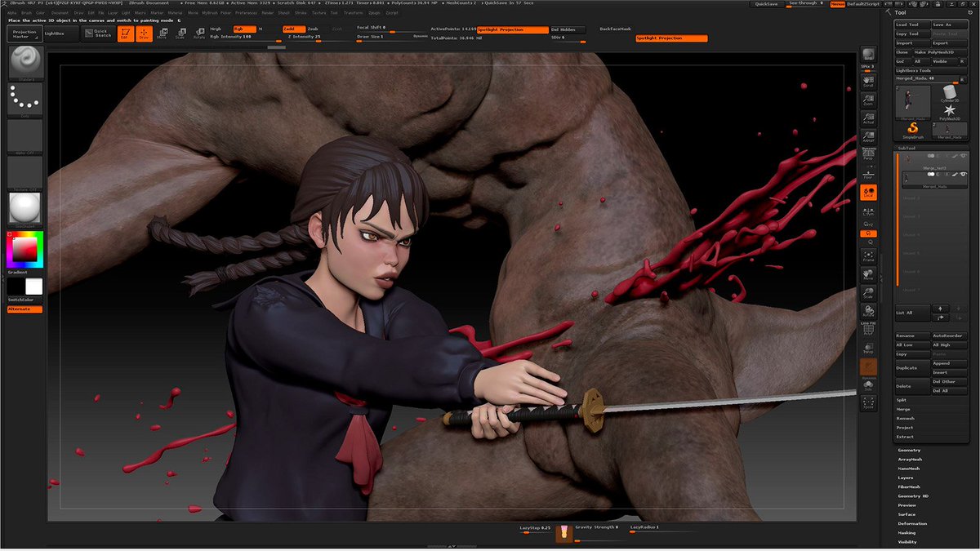Activate the Draw mode button
Image resolution: width=980 pixels, height=551 pixels.
click(144, 34)
